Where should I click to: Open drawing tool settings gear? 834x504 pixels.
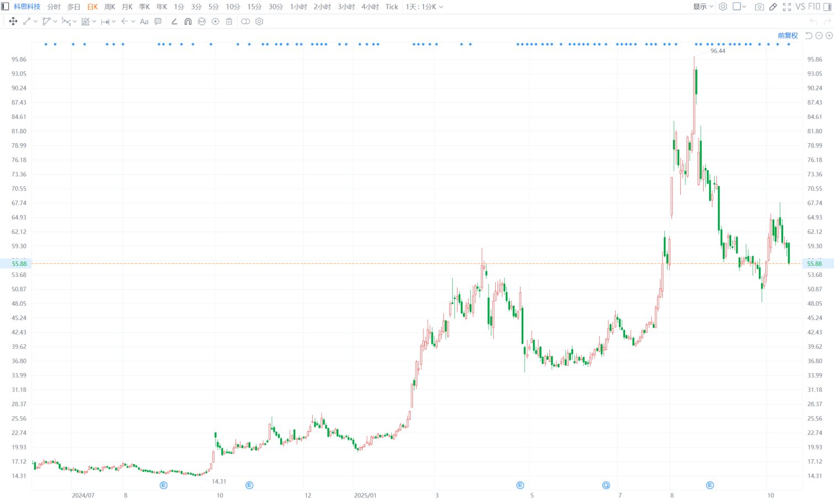[x=259, y=22]
